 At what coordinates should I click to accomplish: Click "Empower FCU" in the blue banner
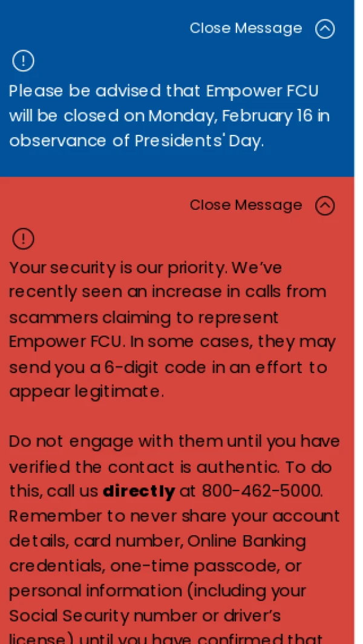262,91
